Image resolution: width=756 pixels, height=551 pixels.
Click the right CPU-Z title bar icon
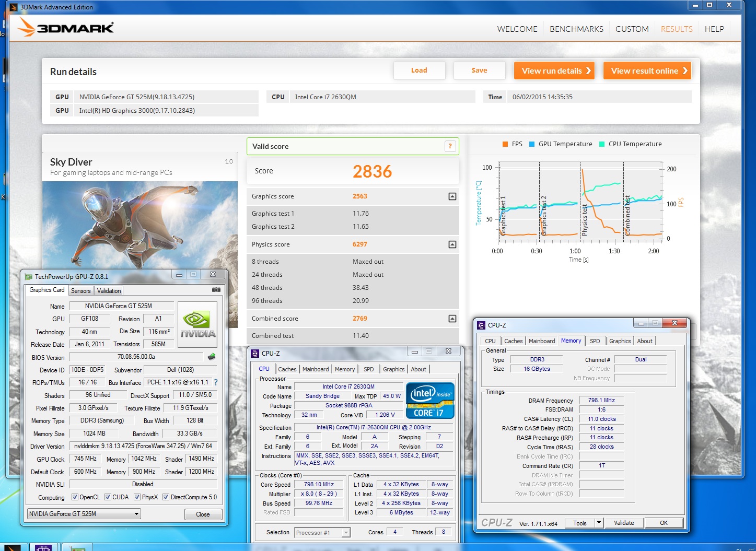point(481,325)
